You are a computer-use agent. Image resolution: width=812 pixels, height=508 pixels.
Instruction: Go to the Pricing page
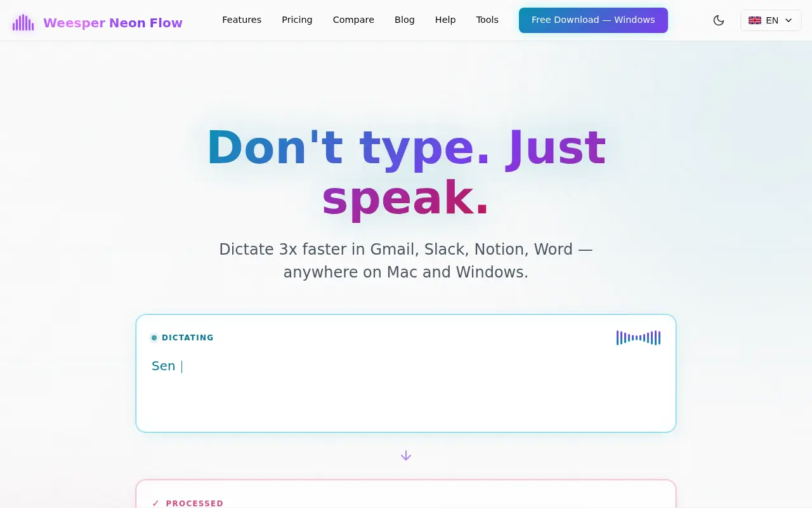click(x=297, y=20)
